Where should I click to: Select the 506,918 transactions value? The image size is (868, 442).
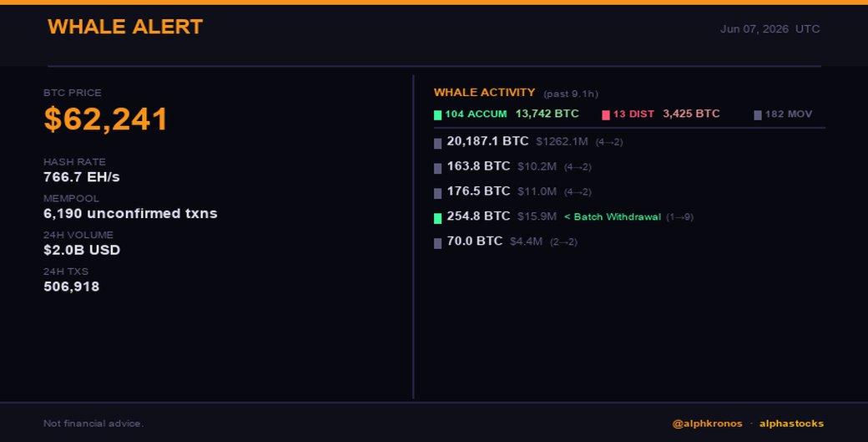click(x=72, y=287)
